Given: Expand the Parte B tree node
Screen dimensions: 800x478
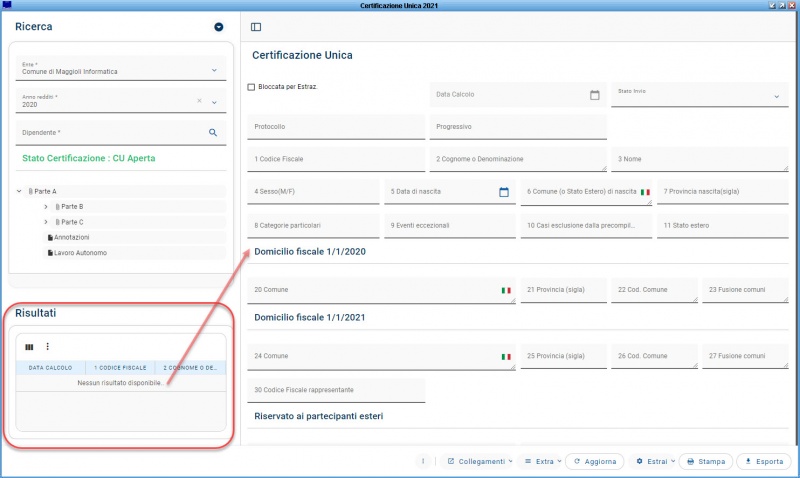Looking at the screenshot, I should coord(46,207).
